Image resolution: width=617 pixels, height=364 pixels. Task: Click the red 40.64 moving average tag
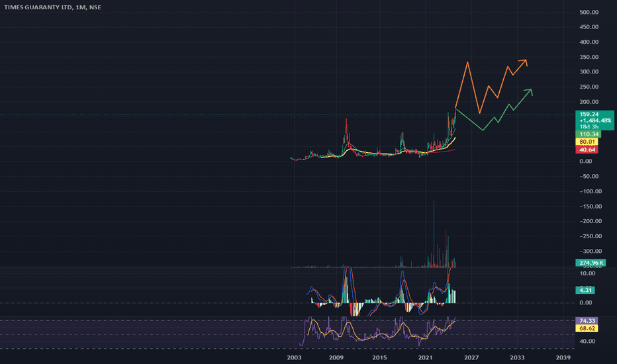(587, 150)
